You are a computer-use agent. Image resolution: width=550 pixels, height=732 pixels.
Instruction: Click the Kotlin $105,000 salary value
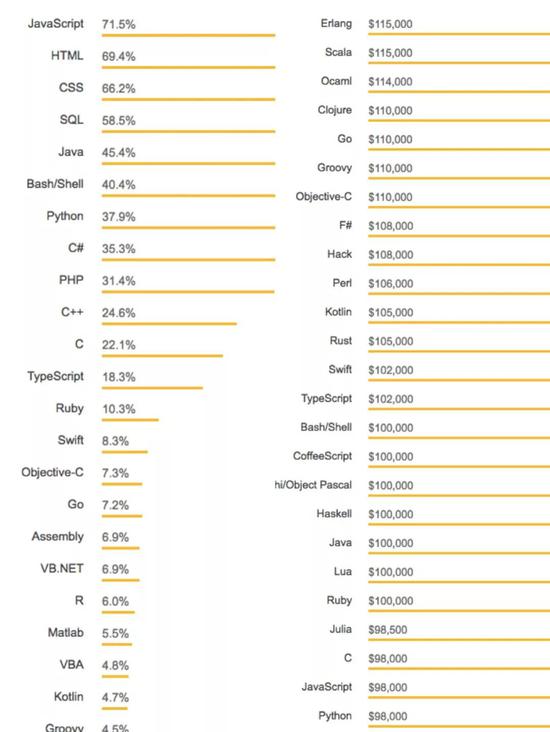click(390, 312)
